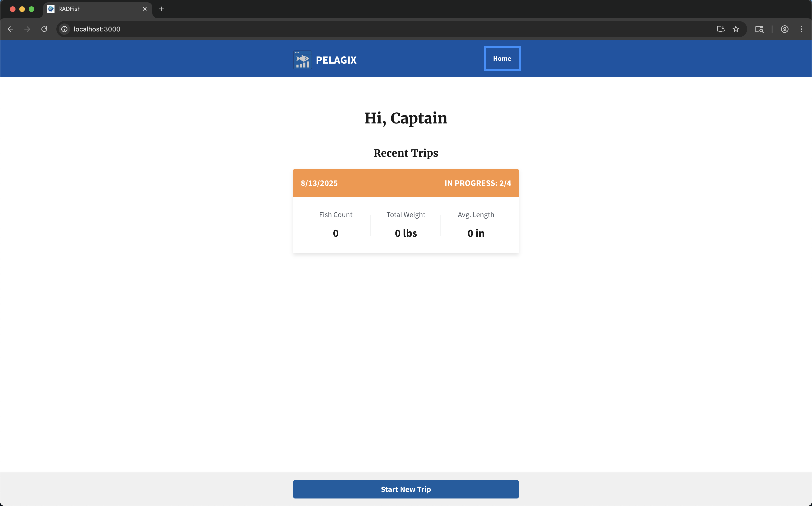This screenshot has width=812, height=506.
Task: Open site information via the info icon
Action: pyautogui.click(x=64, y=29)
